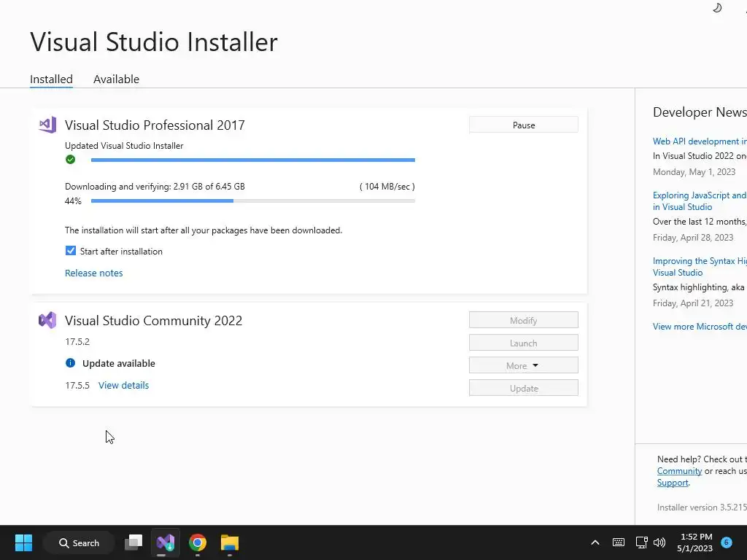Open Google Chrome from the taskbar

(x=198, y=542)
